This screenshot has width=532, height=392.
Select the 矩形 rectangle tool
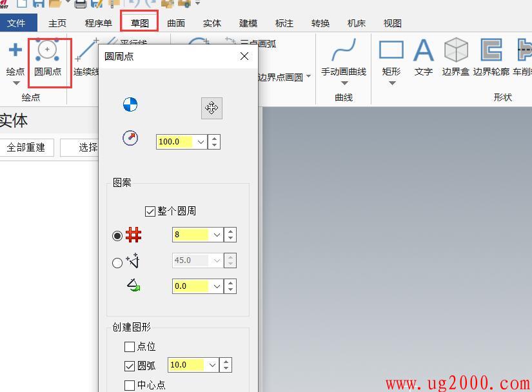point(391,52)
